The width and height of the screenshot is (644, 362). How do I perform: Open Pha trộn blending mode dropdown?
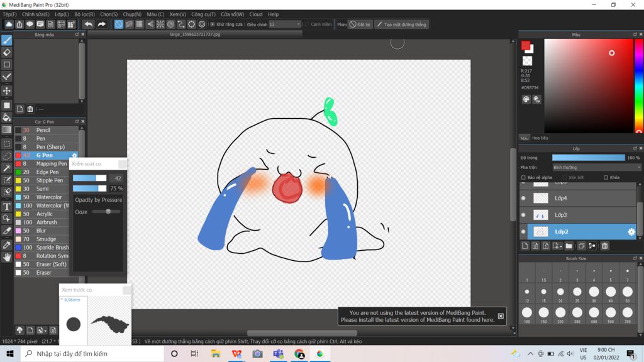[596, 167]
